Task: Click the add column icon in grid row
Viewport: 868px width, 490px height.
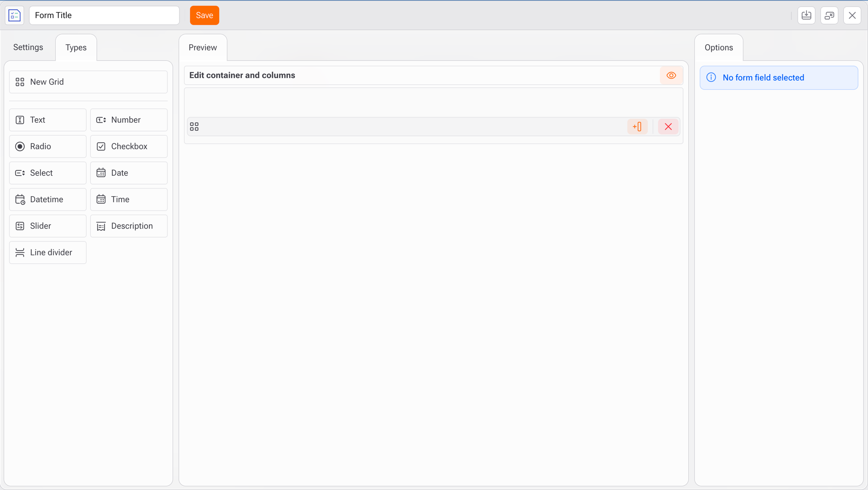Action: point(637,127)
